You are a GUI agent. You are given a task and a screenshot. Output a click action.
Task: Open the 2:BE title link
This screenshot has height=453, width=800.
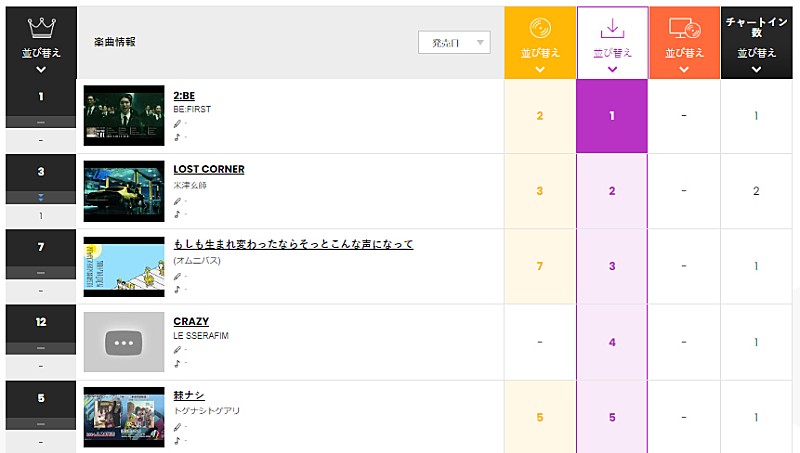[184, 95]
